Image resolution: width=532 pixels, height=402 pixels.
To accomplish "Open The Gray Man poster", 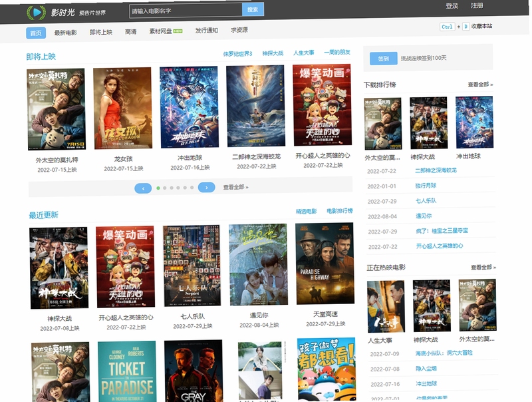I will pos(194,371).
